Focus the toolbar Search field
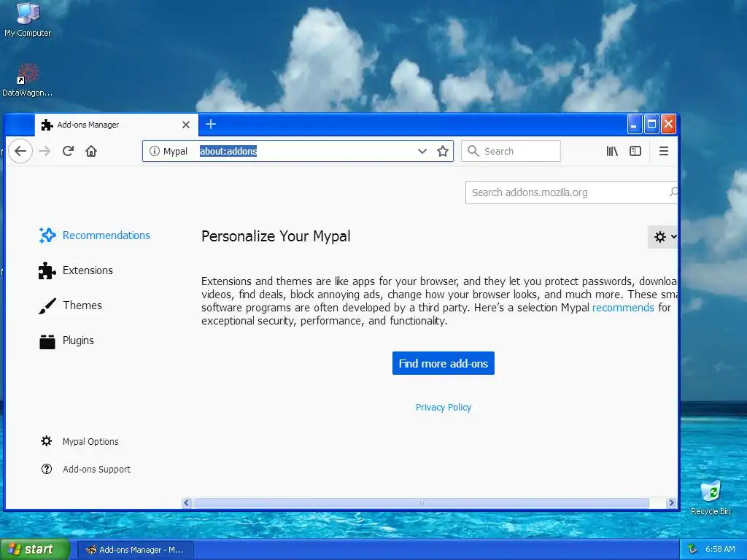Screen dimensions: 747x560 point(511,151)
